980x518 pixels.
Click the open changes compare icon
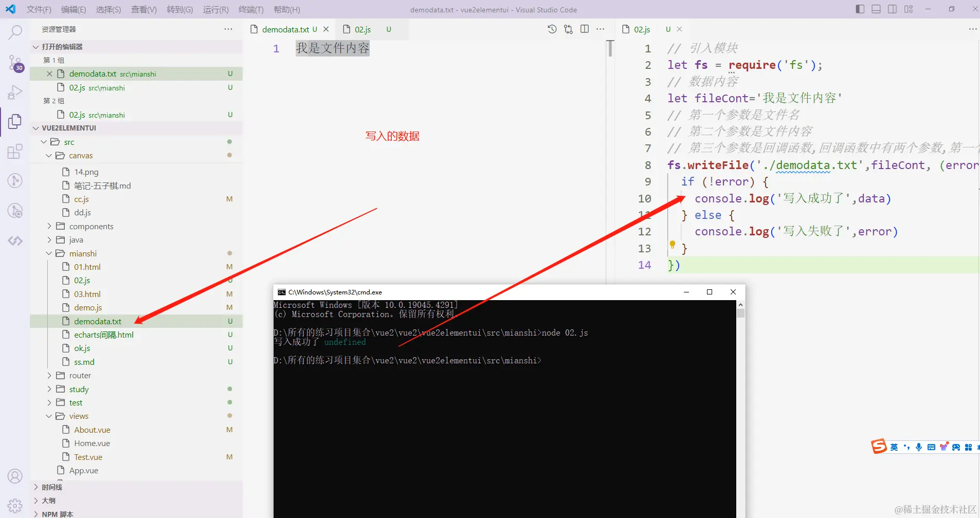tap(568, 29)
